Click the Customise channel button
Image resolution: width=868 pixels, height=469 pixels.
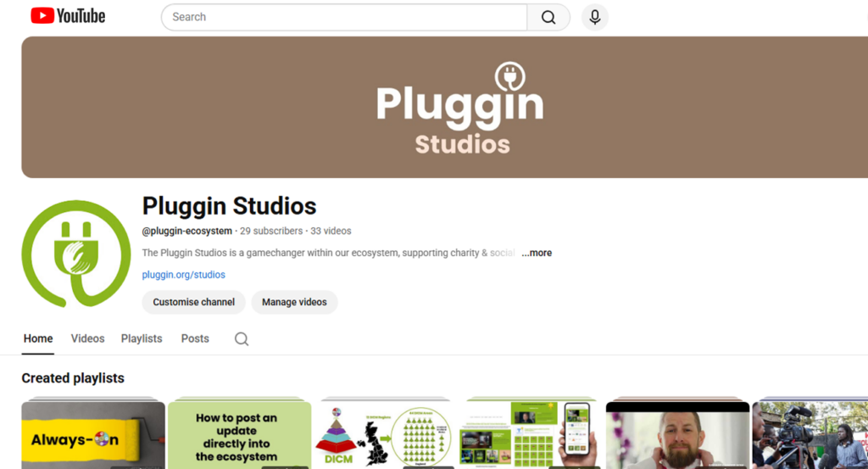coord(193,302)
